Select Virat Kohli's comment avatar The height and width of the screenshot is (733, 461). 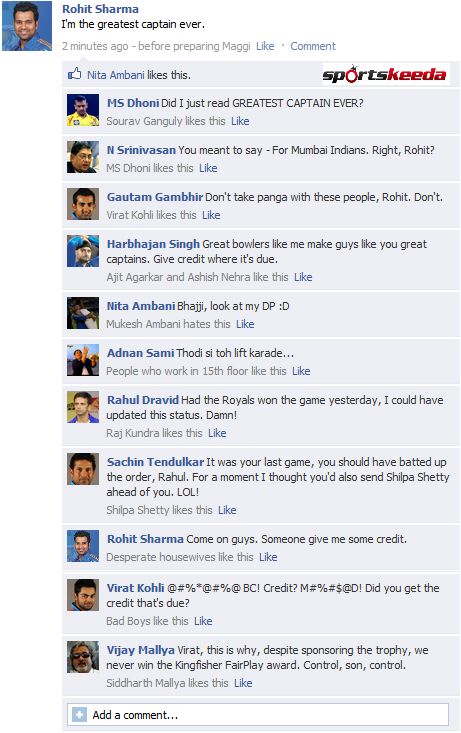(83, 595)
